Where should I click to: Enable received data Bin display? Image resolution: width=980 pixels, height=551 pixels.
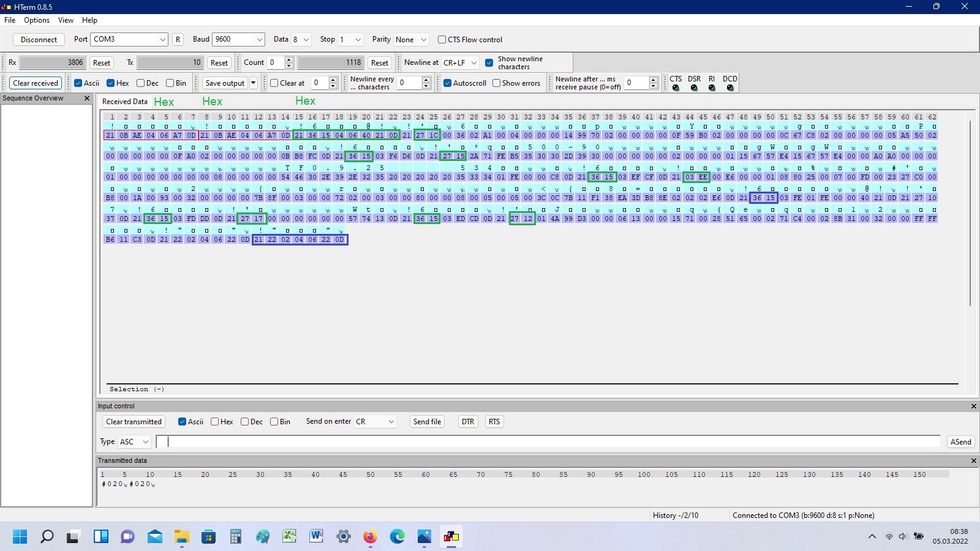coord(170,83)
